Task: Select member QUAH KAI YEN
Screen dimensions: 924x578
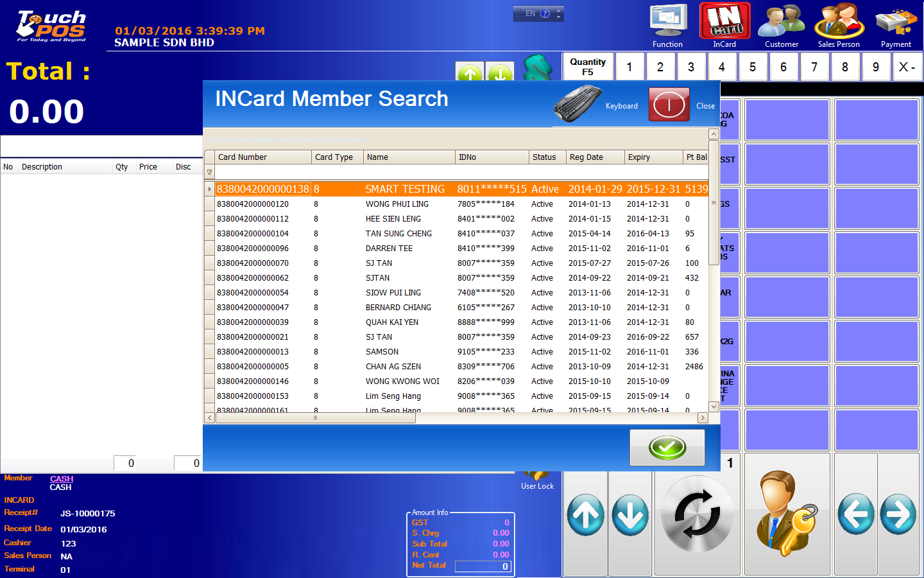Action: tap(392, 322)
